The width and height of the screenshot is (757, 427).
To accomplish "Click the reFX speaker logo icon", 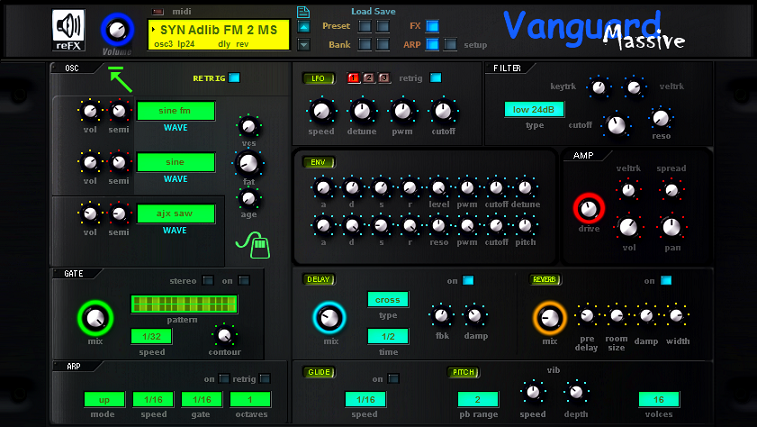I will click(x=69, y=29).
